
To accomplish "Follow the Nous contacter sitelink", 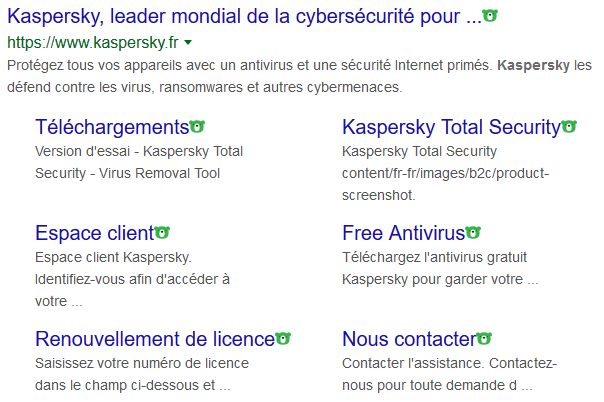I will tap(409, 339).
